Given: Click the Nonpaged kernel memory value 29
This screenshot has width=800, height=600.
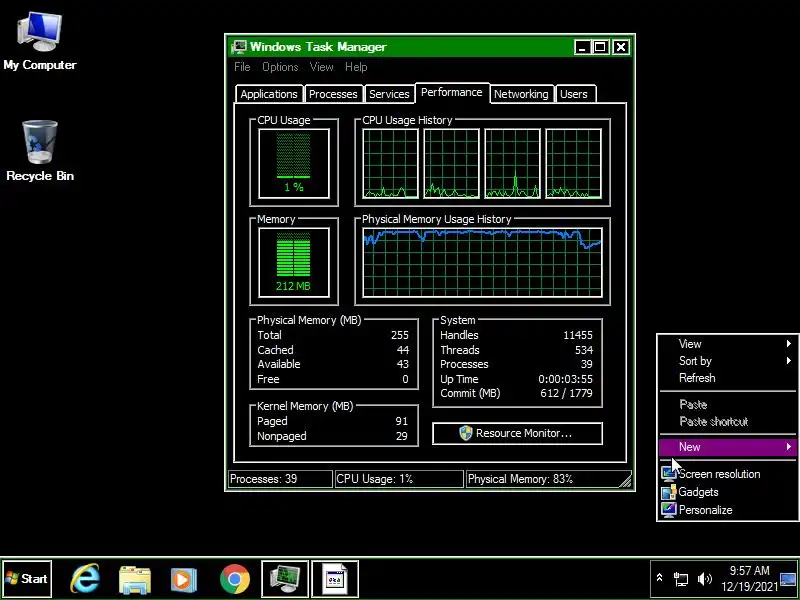Looking at the screenshot, I should tap(402, 436).
